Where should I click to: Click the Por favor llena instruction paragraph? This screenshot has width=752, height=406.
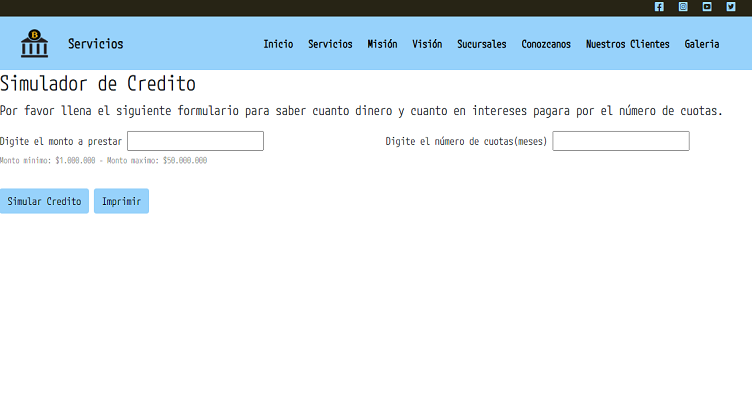361,111
